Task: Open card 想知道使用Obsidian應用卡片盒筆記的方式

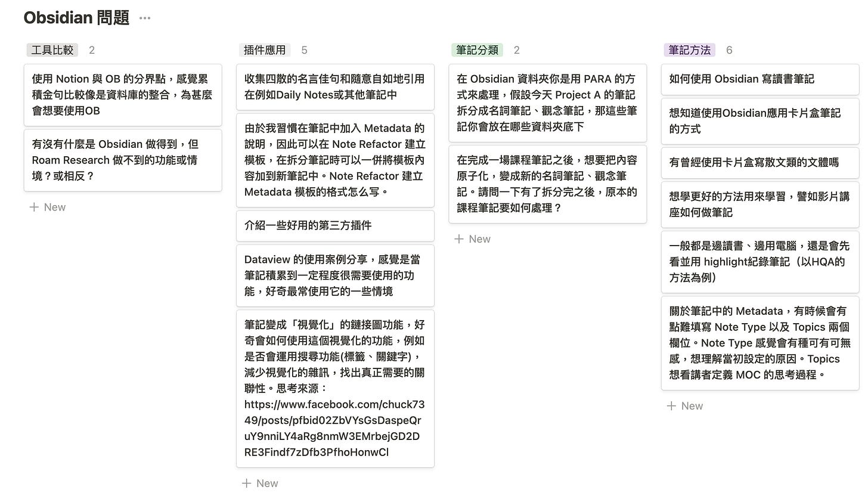Action: click(760, 121)
